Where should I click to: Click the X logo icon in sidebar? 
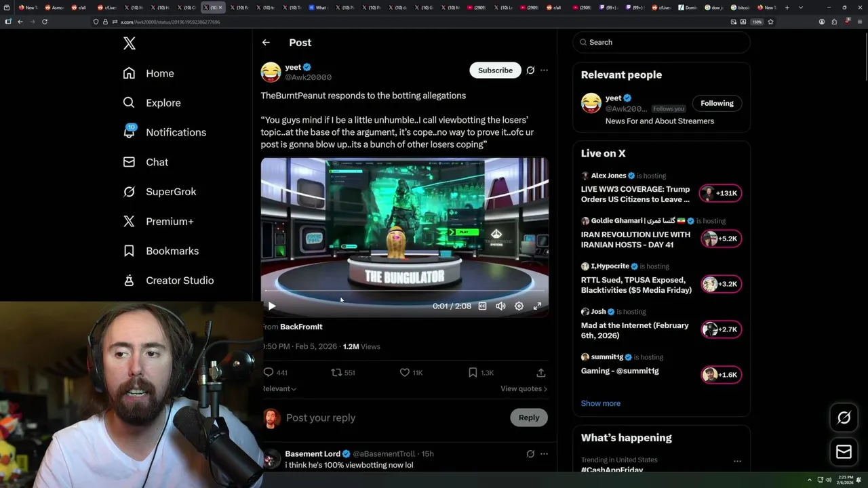coord(130,43)
